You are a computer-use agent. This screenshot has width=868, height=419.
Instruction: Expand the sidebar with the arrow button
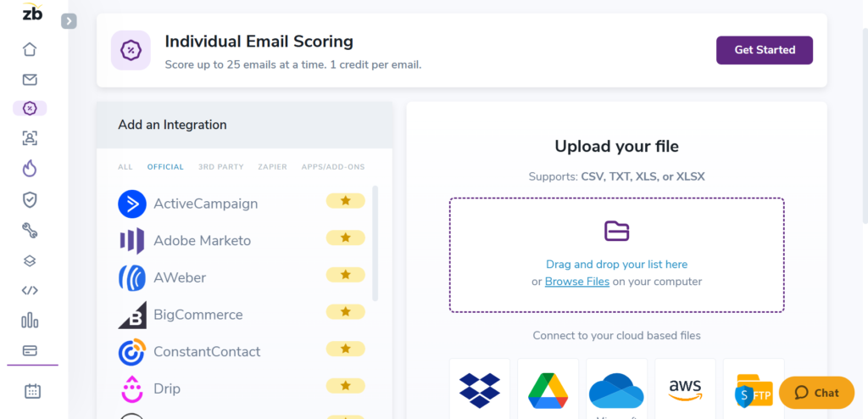[x=69, y=21]
